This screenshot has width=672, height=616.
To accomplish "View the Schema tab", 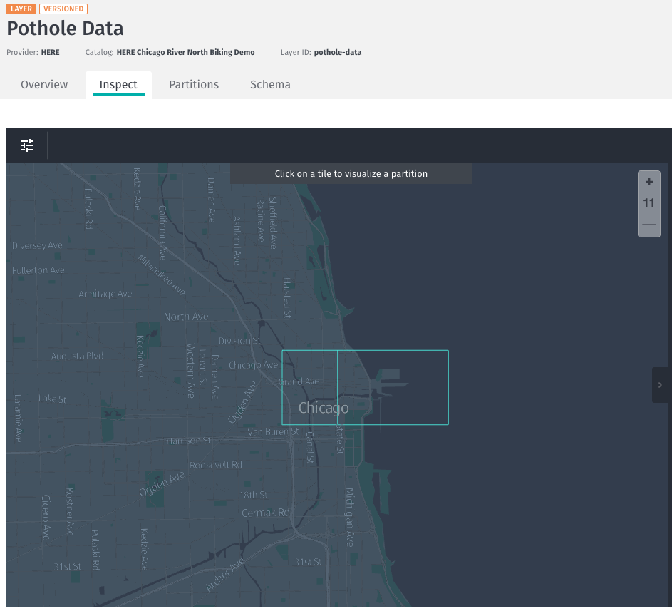I will pos(270,84).
